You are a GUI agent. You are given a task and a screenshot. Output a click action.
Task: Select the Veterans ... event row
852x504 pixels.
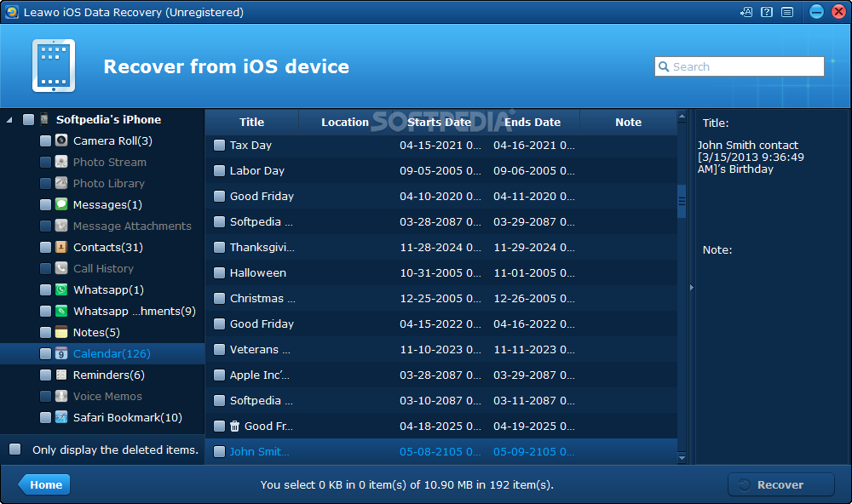click(441, 349)
